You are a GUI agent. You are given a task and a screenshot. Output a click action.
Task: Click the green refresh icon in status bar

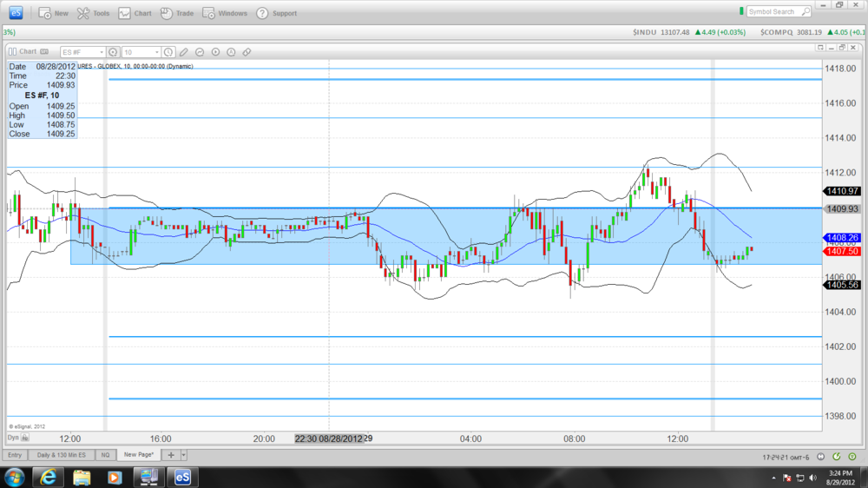point(837,457)
